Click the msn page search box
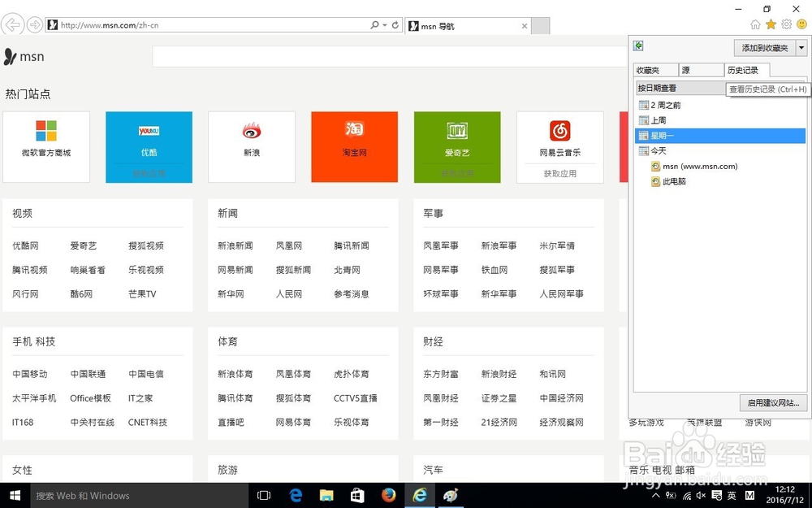The image size is (812, 508). point(390,57)
